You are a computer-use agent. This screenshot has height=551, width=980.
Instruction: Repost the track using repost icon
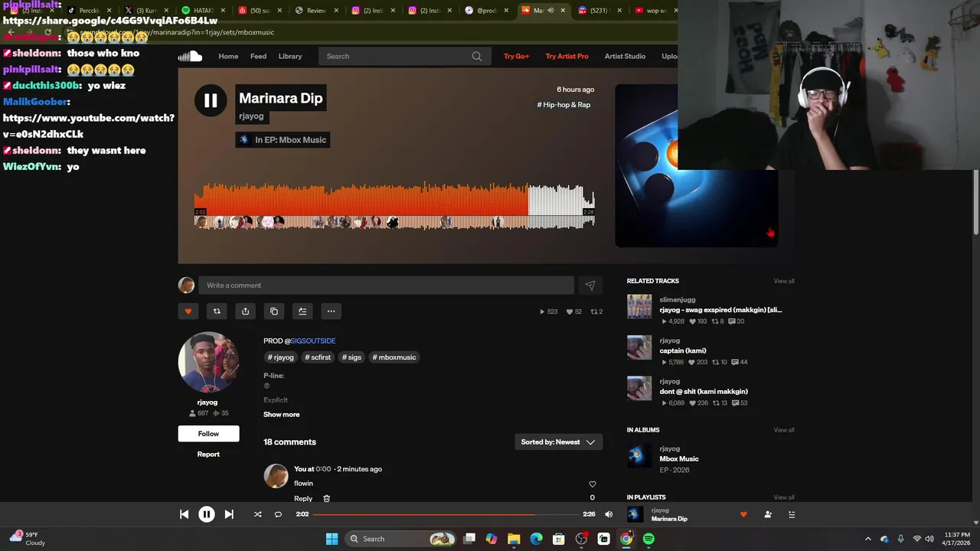pyautogui.click(x=217, y=311)
